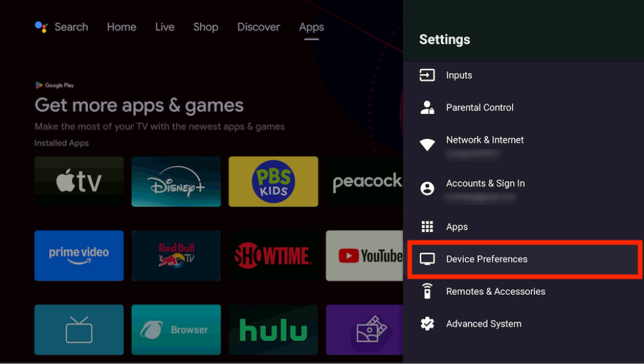Click the 'Installed Apps' label
The height and width of the screenshot is (364, 644).
62,143
